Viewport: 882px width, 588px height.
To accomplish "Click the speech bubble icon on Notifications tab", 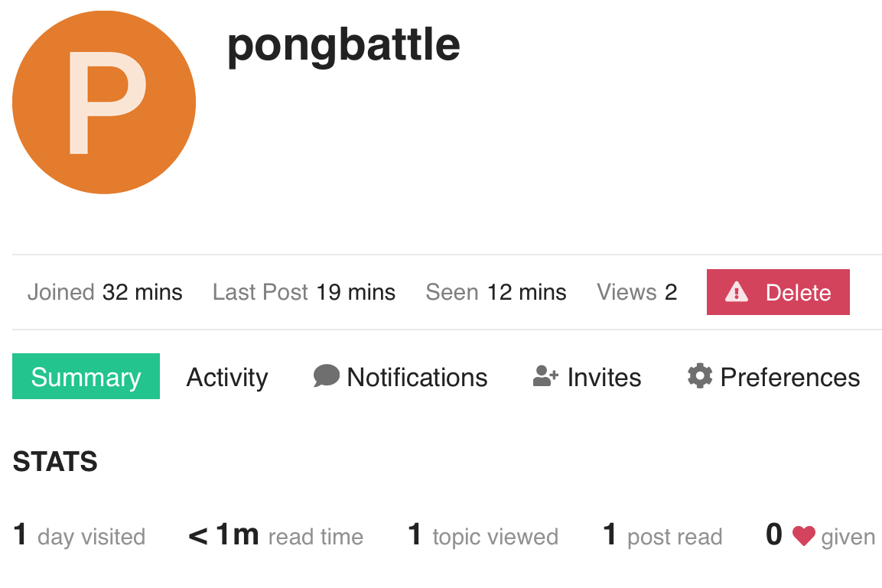I will (x=327, y=376).
